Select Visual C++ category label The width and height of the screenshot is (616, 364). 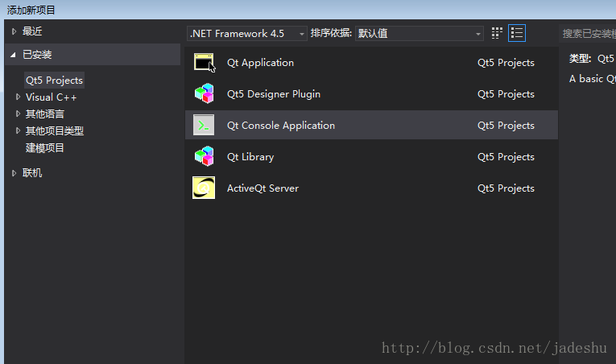51,97
